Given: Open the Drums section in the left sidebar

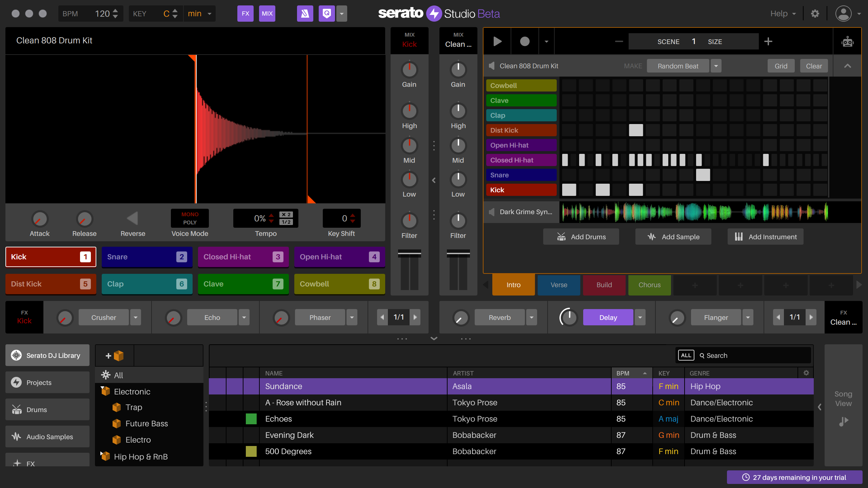Looking at the screenshot, I should pos(47,409).
